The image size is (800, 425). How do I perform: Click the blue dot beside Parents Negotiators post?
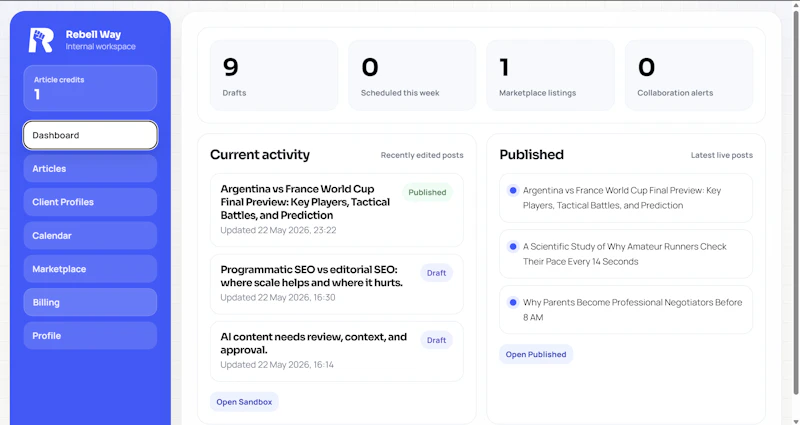pos(513,303)
